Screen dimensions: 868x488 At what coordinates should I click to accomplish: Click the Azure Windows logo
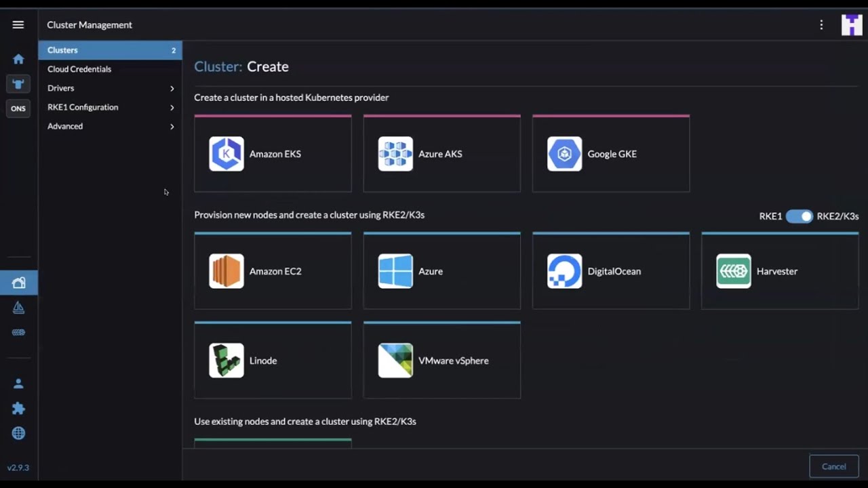395,271
